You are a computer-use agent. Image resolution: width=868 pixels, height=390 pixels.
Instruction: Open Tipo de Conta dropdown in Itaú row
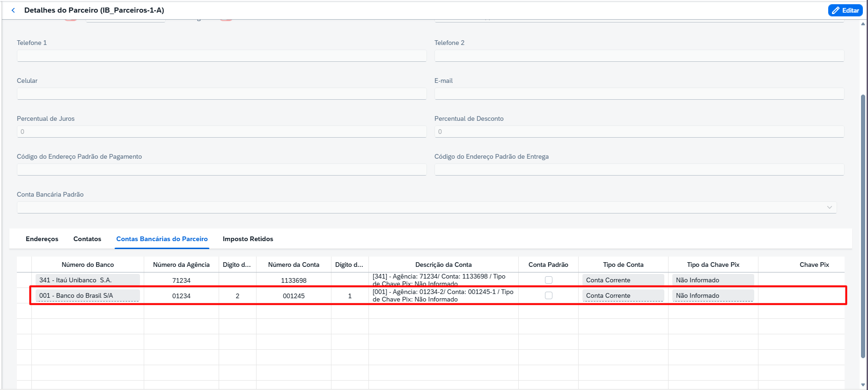[x=623, y=280]
